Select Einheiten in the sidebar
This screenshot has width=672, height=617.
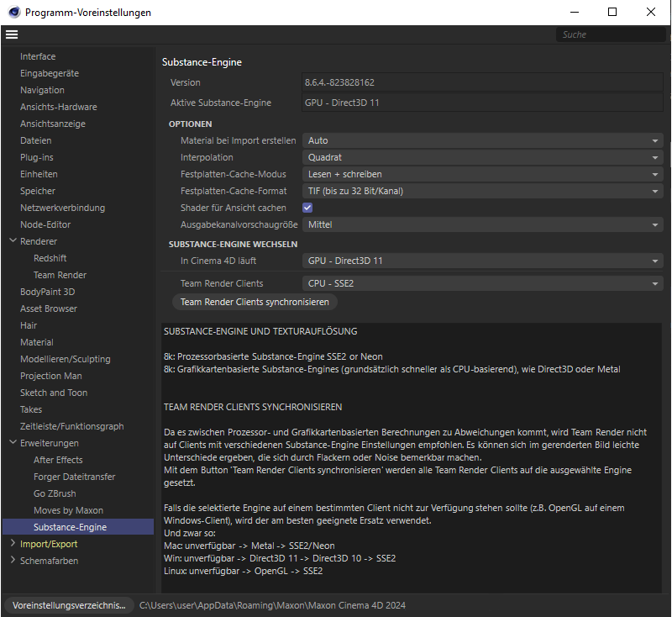point(39,174)
